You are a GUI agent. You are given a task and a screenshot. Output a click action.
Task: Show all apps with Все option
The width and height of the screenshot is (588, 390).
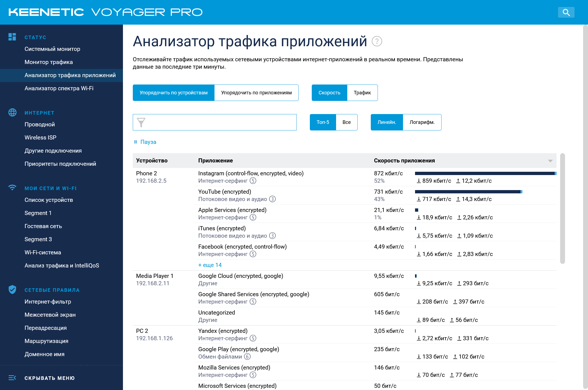coord(346,122)
